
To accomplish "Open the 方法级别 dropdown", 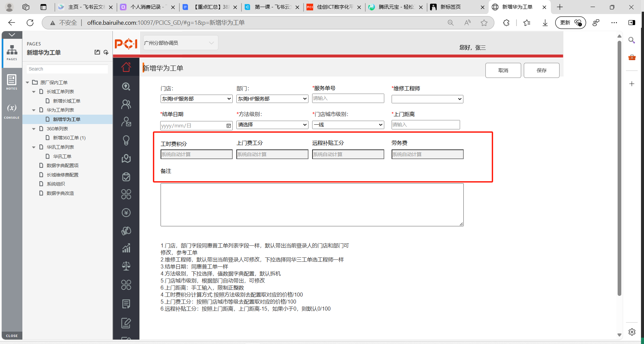I will 272,125.
